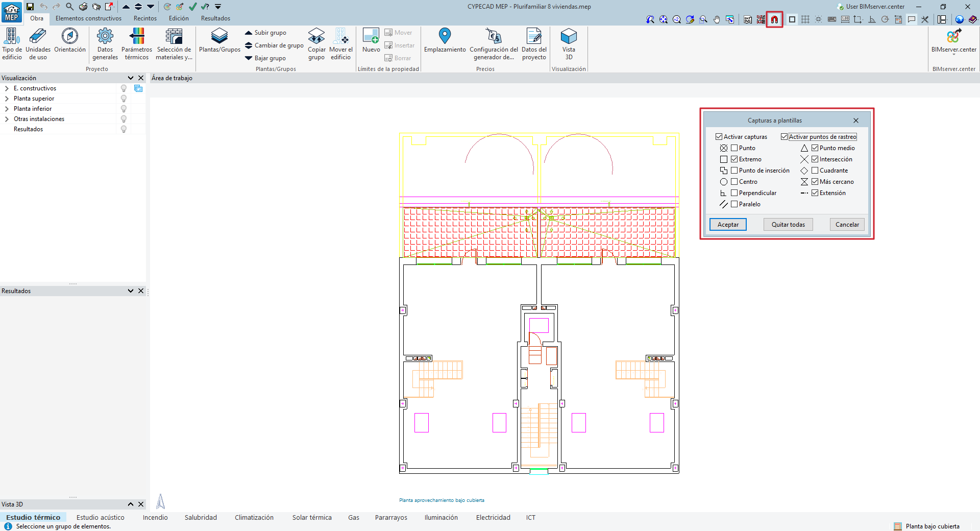Toggle Resultados layer visibility bulb
980x531 pixels.
(x=124, y=129)
